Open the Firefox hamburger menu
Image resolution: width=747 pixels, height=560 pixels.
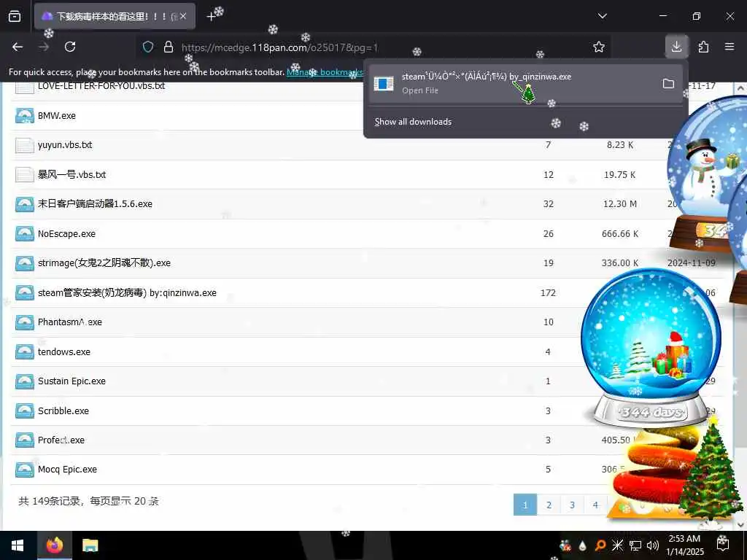click(x=729, y=47)
